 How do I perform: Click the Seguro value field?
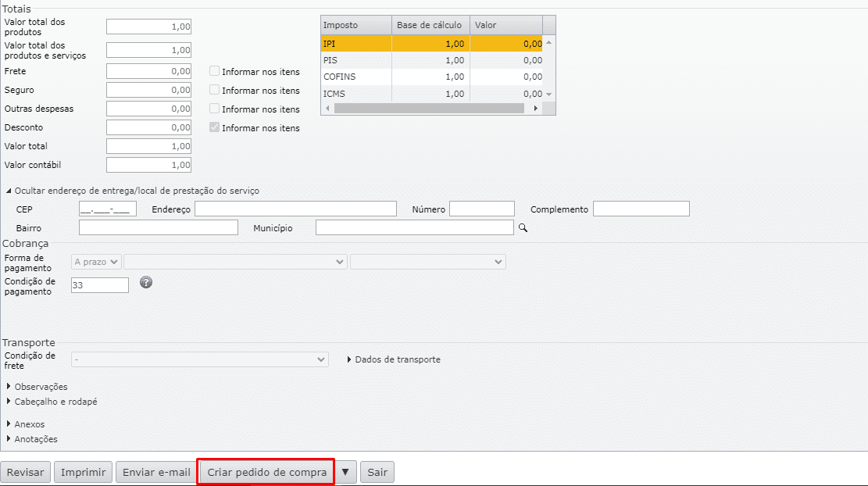click(149, 90)
